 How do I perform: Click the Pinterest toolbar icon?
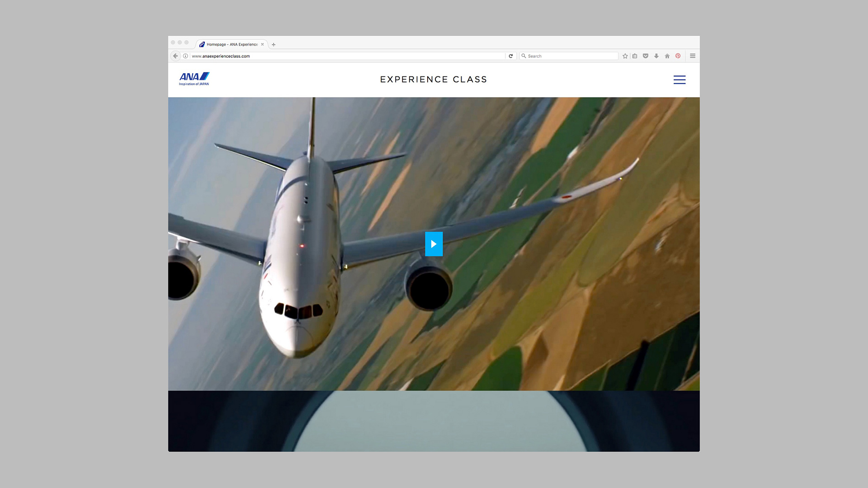(678, 56)
